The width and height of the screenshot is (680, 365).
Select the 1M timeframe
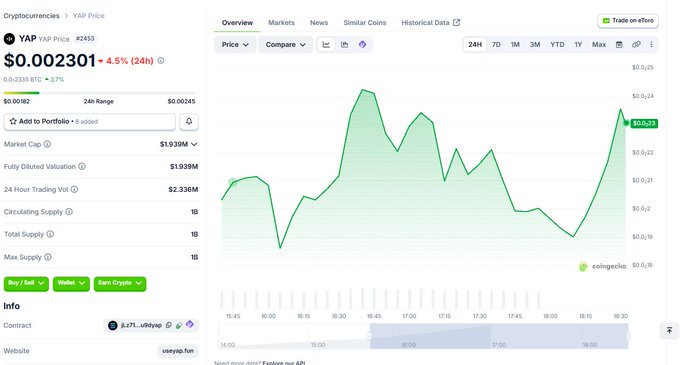(515, 45)
